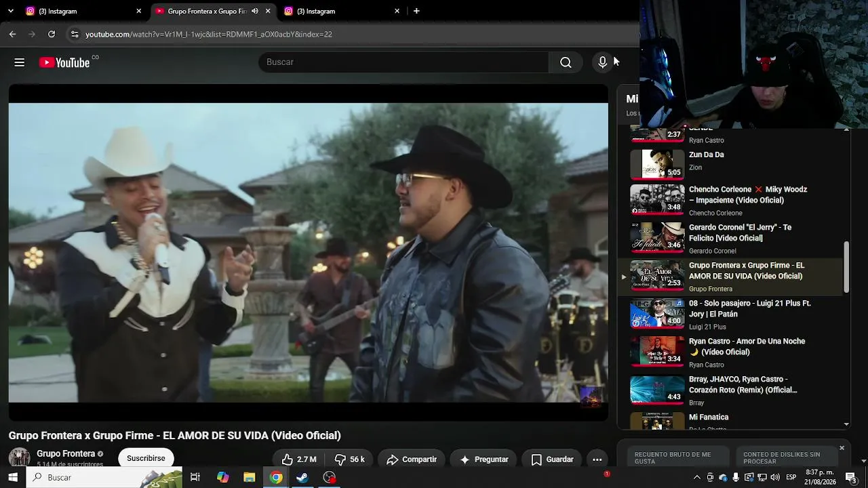Focus the YouTube Buscar search field

[x=403, y=62]
